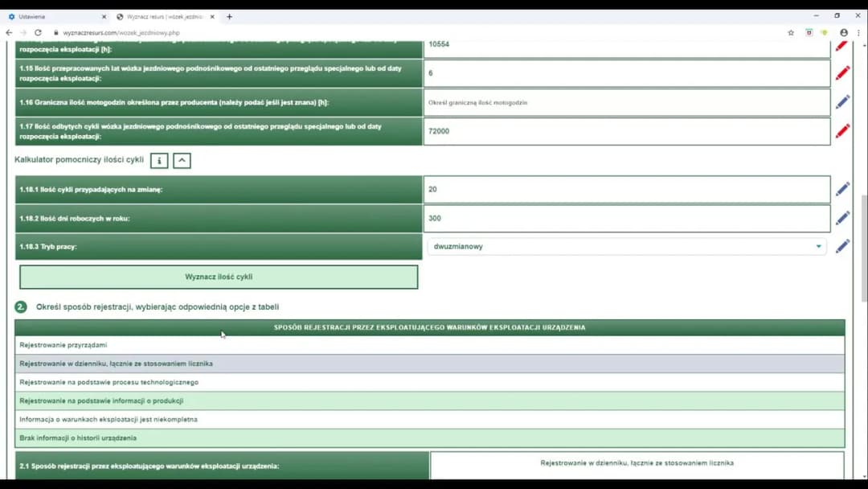Click the pencil icon for working days per year
The image size is (868, 489).
[842, 218]
